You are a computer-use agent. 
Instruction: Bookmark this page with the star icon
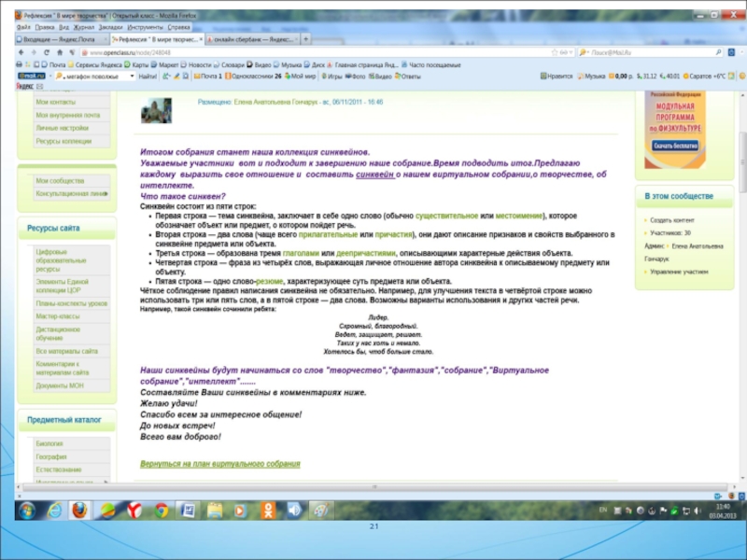pos(555,52)
